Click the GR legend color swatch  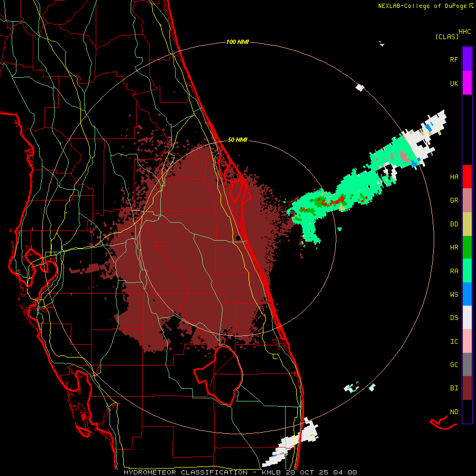[467, 200]
